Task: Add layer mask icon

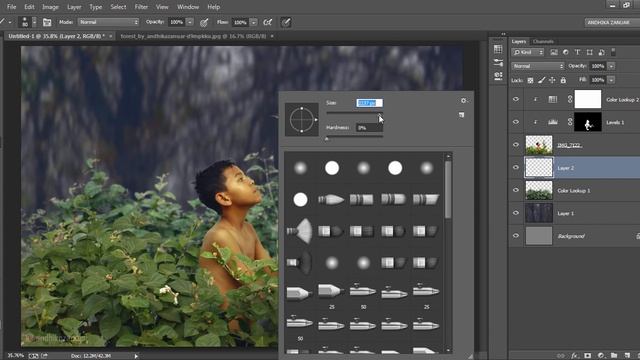Action: [x=588, y=356]
